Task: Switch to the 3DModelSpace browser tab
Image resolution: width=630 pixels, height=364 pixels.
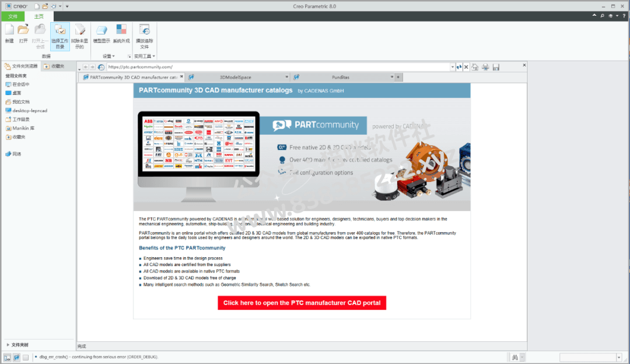Action: click(x=236, y=77)
